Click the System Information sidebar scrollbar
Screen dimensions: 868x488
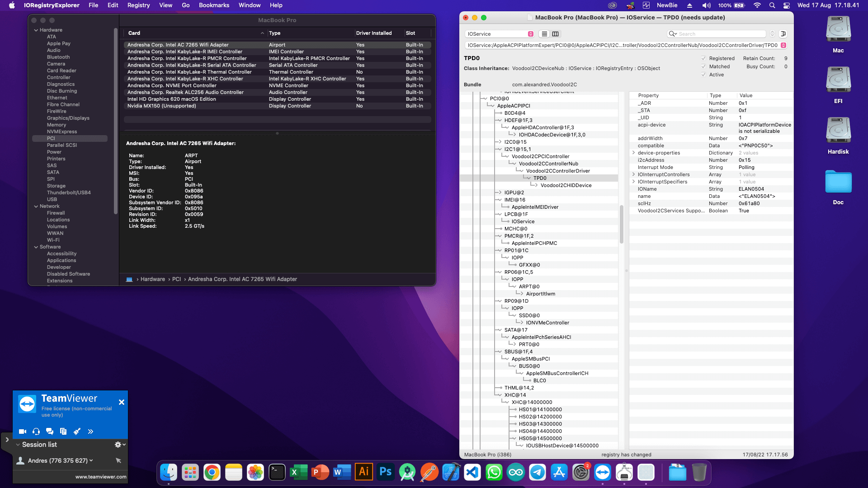pyautogui.click(x=116, y=121)
